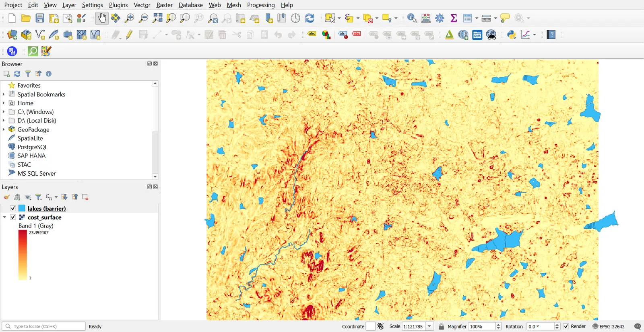Image resolution: width=644 pixels, height=332 pixels.
Task: Click the Zoom Full extent icon
Action: [x=157, y=18]
